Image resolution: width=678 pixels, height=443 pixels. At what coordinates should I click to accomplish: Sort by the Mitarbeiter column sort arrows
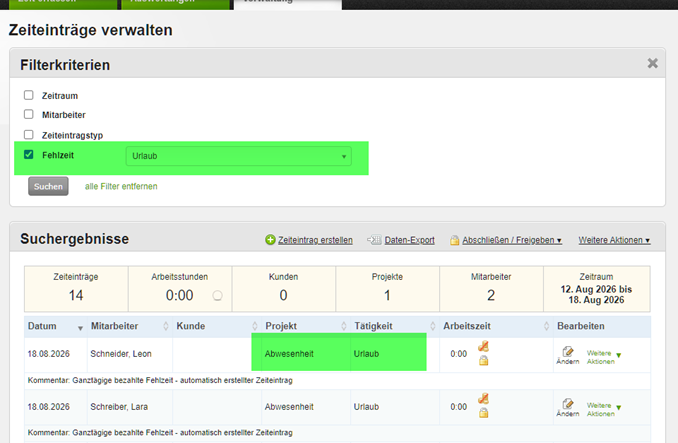tap(166, 326)
